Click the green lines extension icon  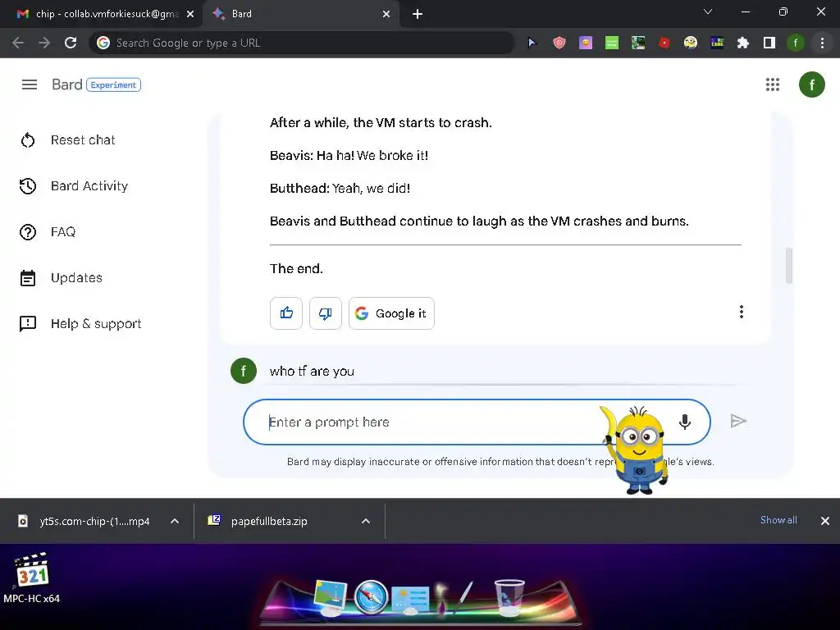pos(612,43)
